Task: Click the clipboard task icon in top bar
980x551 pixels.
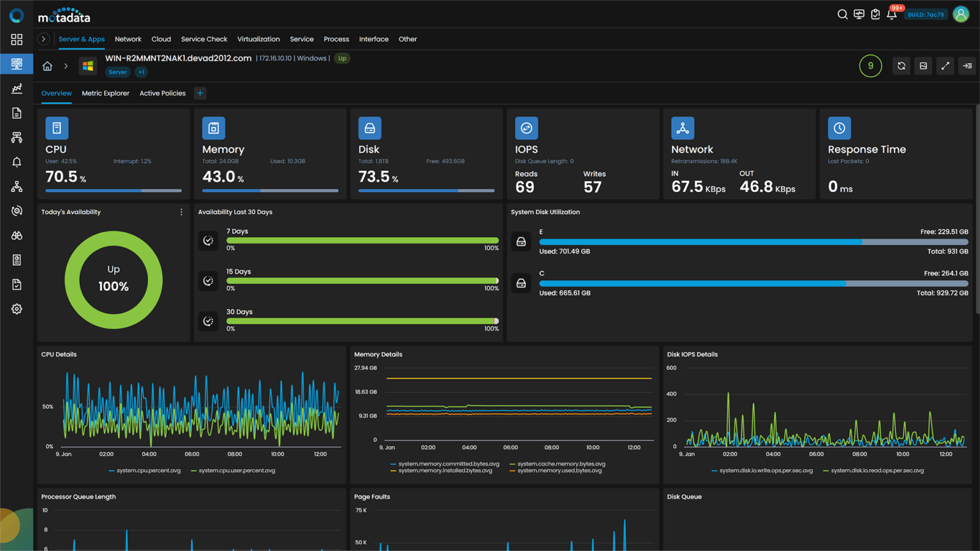Action: (875, 14)
